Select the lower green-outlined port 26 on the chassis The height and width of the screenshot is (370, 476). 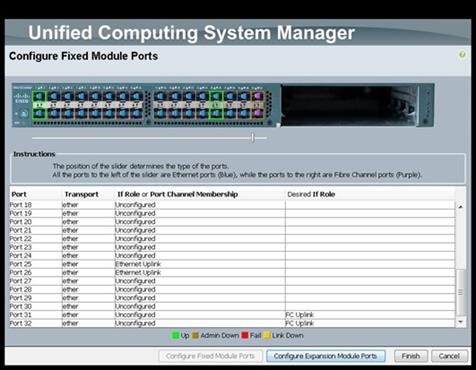click(216, 113)
